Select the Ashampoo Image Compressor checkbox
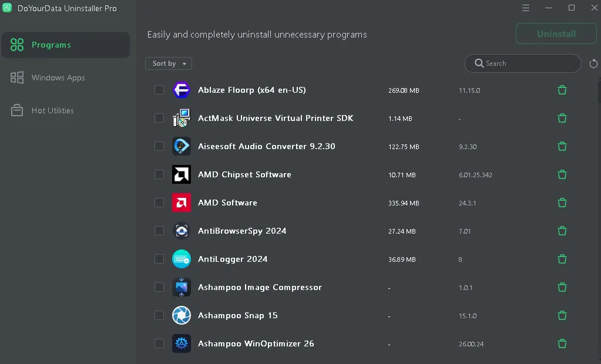This screenshot has width=601, height=364. click(x=159, y=287)
